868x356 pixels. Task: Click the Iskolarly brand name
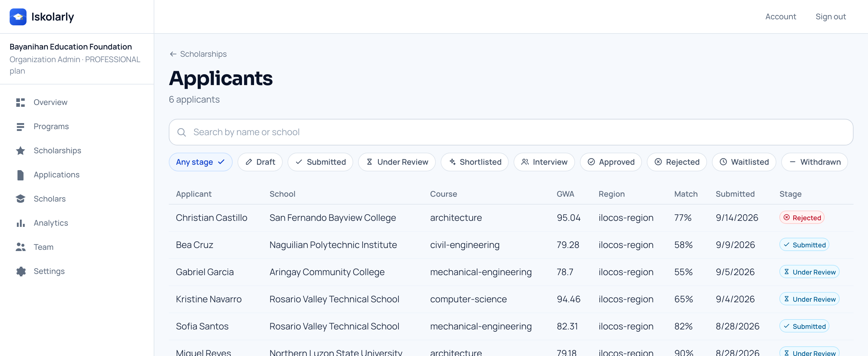pyautogui.click(x=52, y=17)
